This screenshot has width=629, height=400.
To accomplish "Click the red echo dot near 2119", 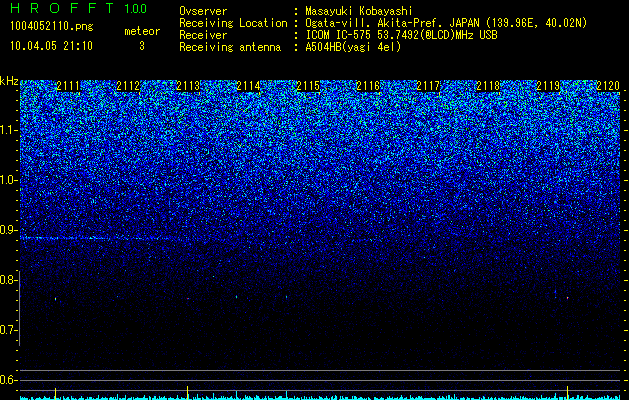I will coord(568,298).
